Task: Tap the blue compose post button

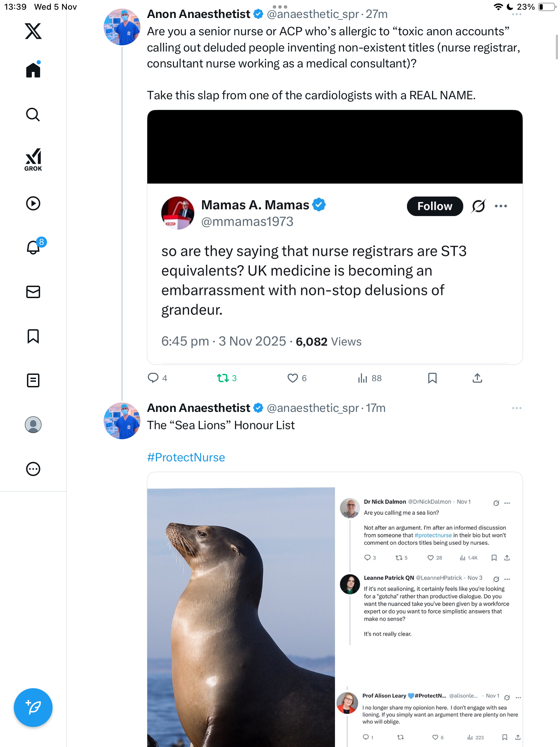Action: pyautogui.click(x=33, y=708)
